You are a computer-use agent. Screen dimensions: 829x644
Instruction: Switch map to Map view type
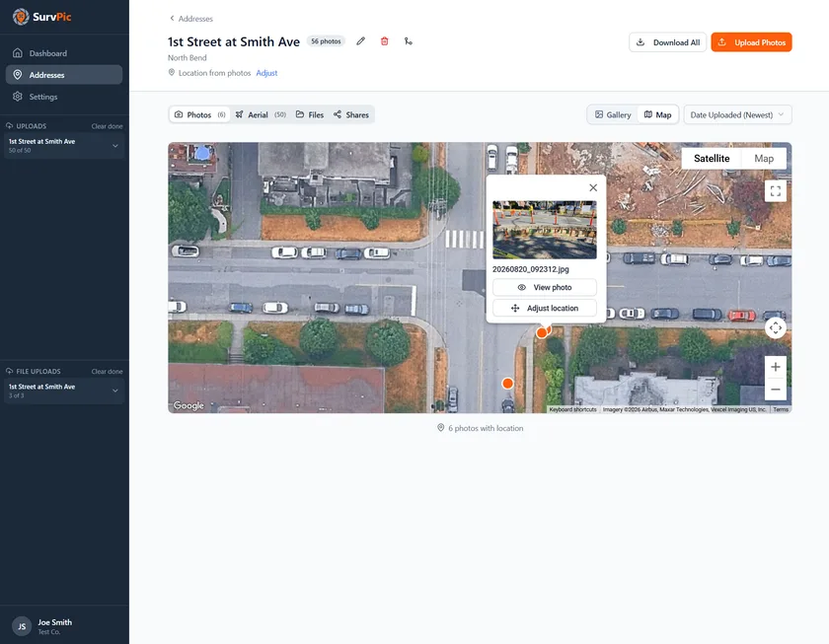(x=764, y=159)
